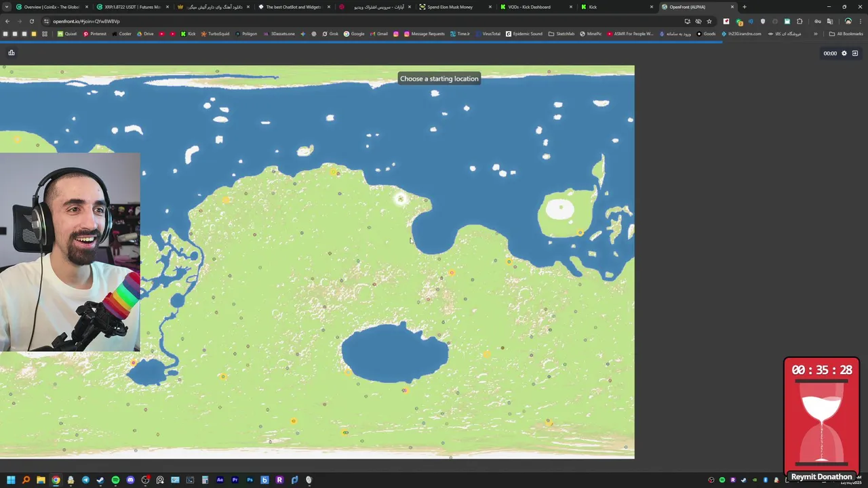Open the Gmail bookmark
The image size is (868, 488).
[379, 33]
